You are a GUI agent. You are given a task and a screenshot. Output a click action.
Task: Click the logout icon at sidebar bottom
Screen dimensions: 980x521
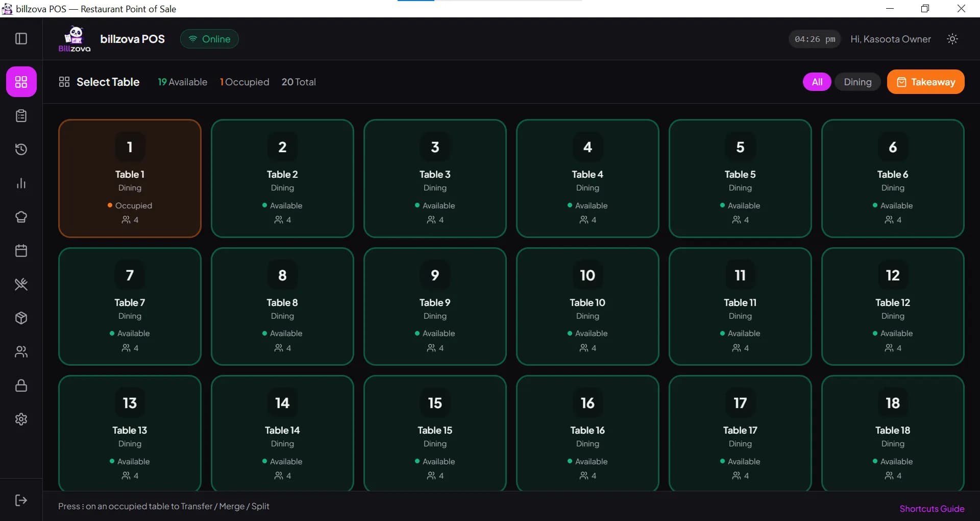click(21, 500)
